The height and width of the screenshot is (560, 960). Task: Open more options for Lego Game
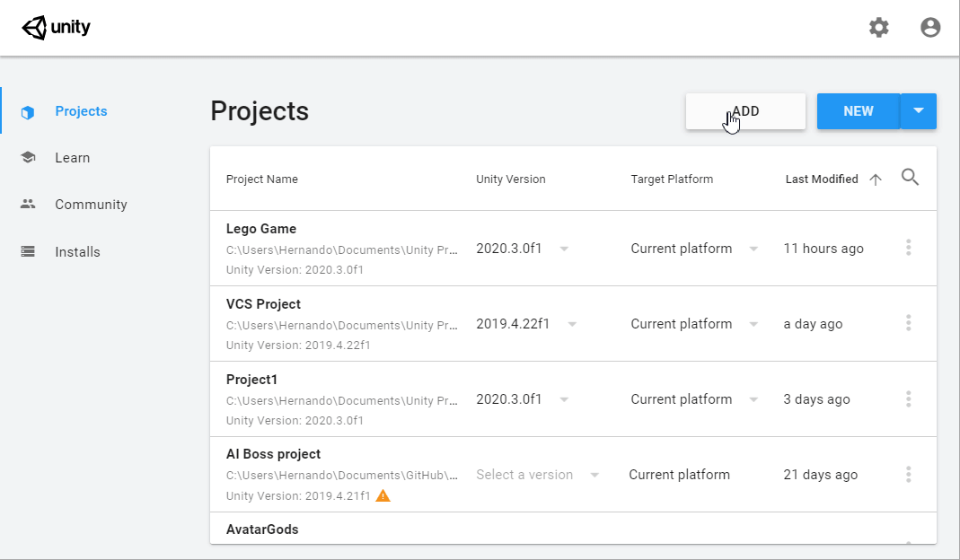point(909,248)
